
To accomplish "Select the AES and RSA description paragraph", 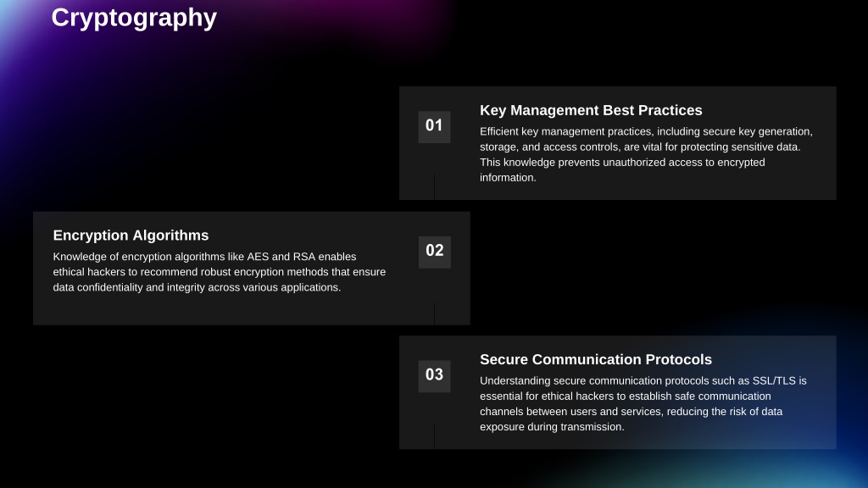I will point(220,272).
